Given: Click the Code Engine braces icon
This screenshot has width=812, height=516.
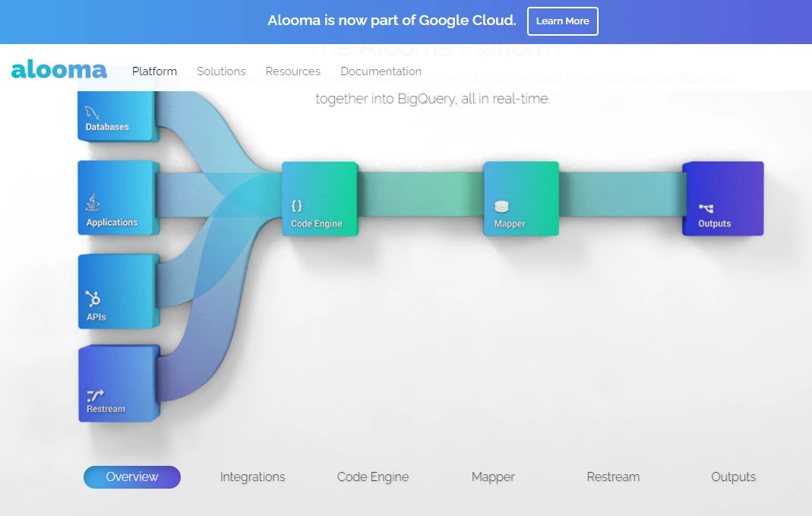Looking at the screenshot, I should tap(297, 206).
